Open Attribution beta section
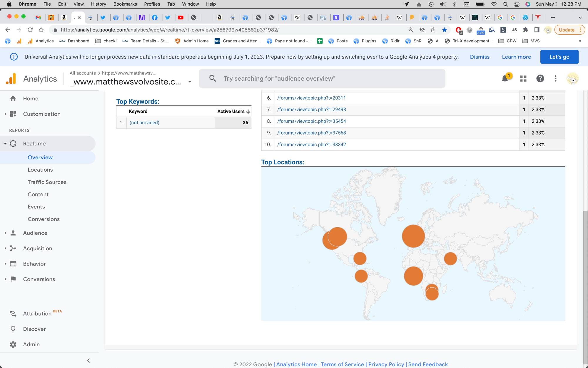The image size is (588, 368). 37,314
